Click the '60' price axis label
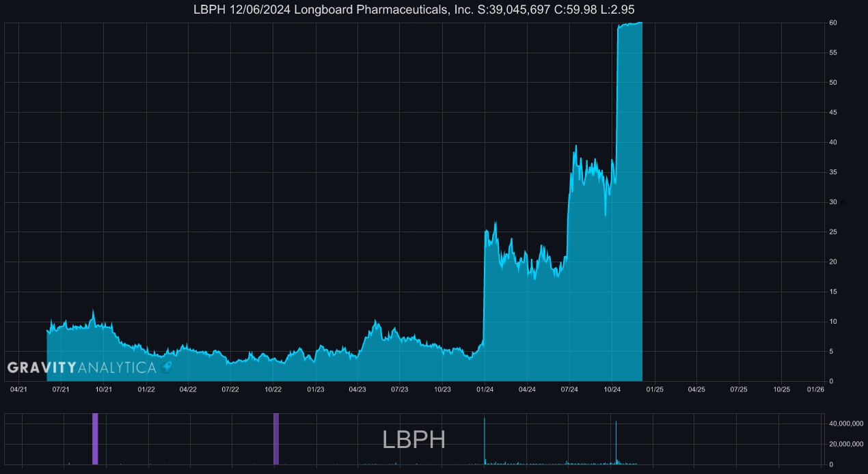 point(833,23)
